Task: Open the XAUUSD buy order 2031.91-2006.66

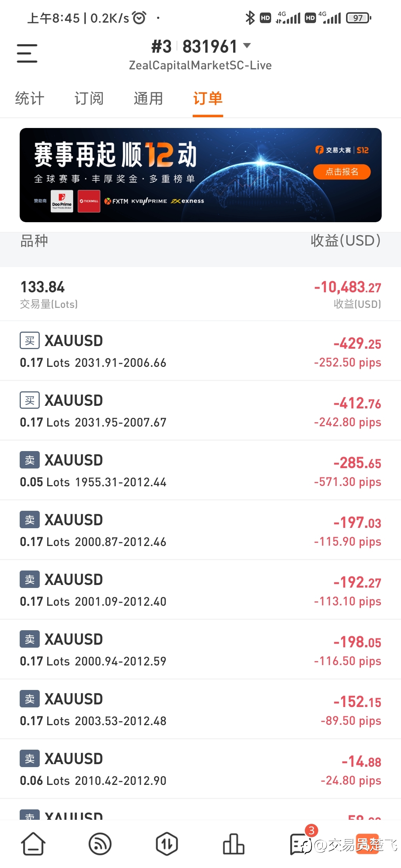Action: coord(200,351)
